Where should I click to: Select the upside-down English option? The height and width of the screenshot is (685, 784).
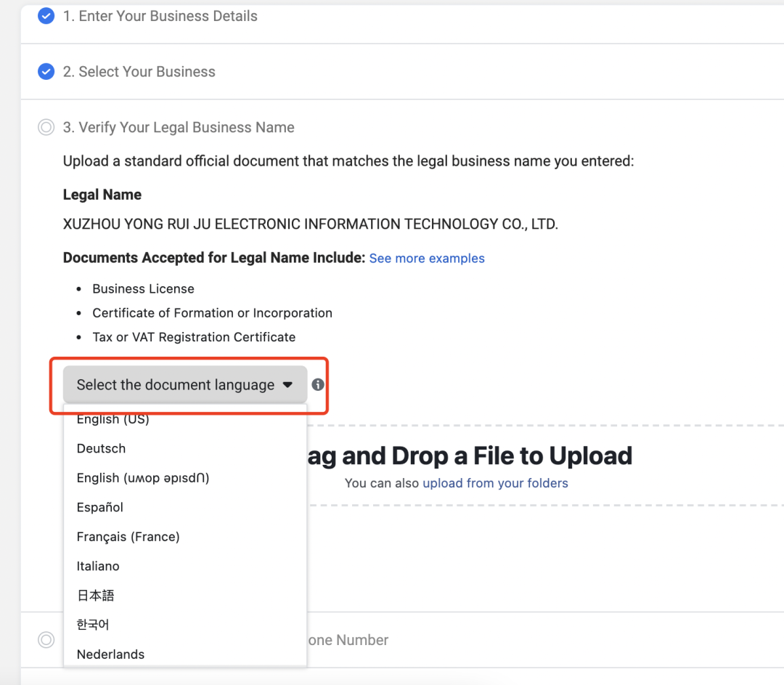[142, 478]
